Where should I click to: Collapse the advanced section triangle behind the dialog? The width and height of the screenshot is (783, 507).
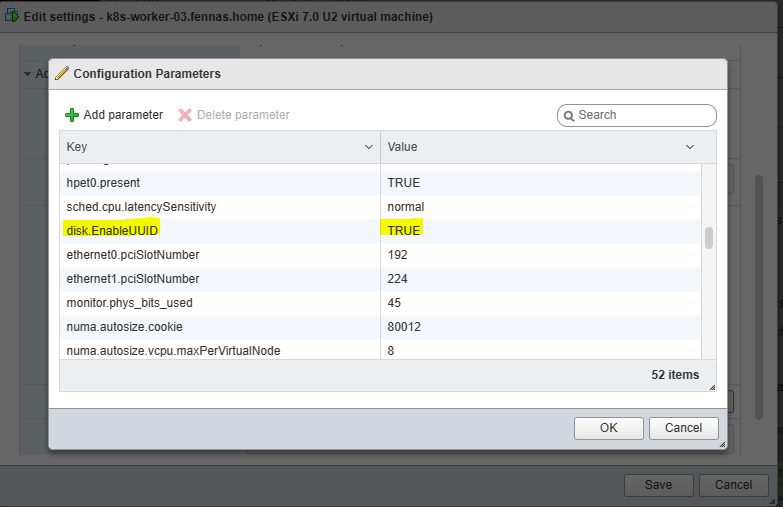27,74
